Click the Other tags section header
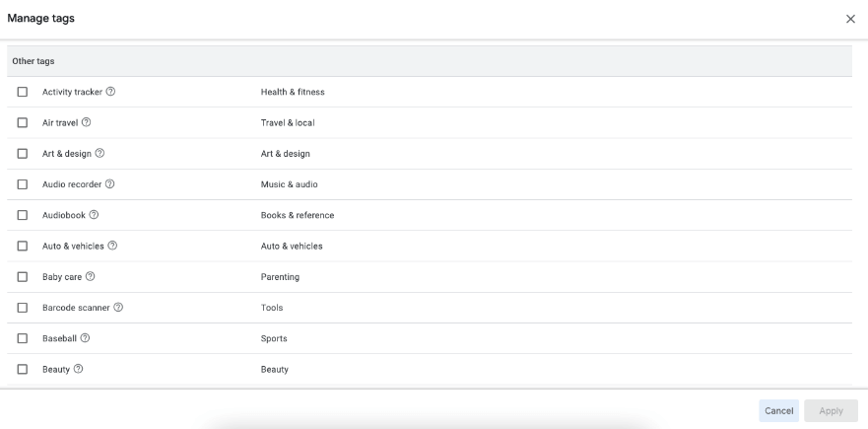The image size is (868, 429). pos(430,61)
